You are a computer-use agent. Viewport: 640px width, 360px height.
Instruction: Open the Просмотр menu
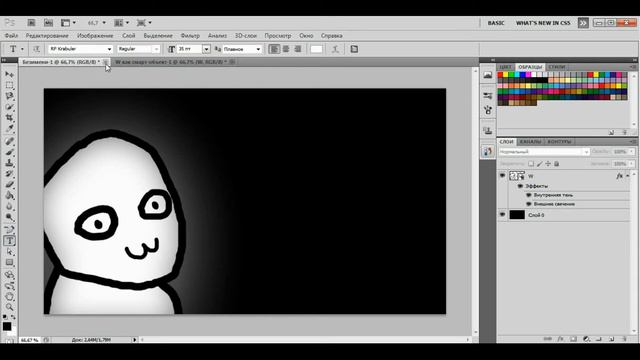pos(278,36)
